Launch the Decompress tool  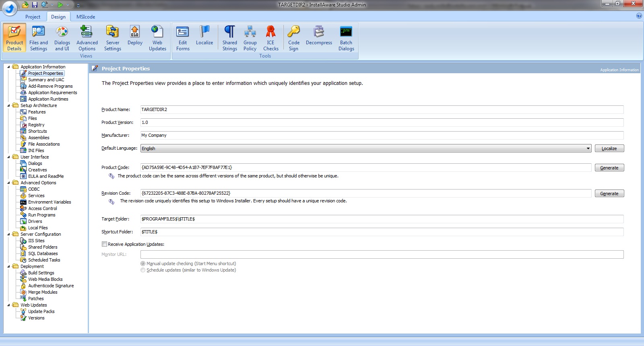point(319,35)
